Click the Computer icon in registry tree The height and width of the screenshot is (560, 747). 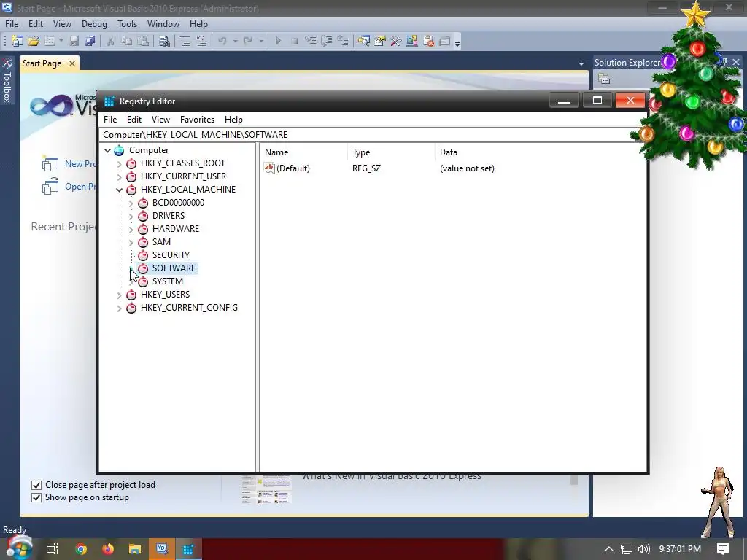(119, 150)
